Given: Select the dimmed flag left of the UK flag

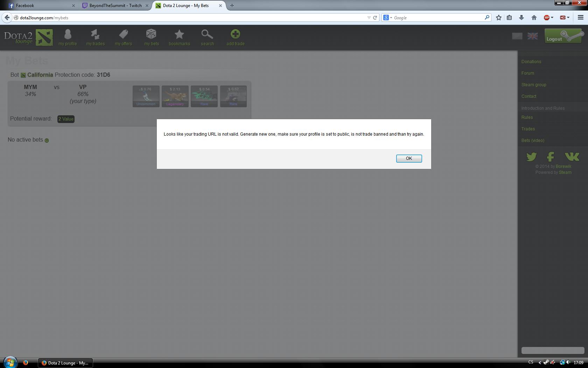Looking at the screenshot, I should click(517, 36).
